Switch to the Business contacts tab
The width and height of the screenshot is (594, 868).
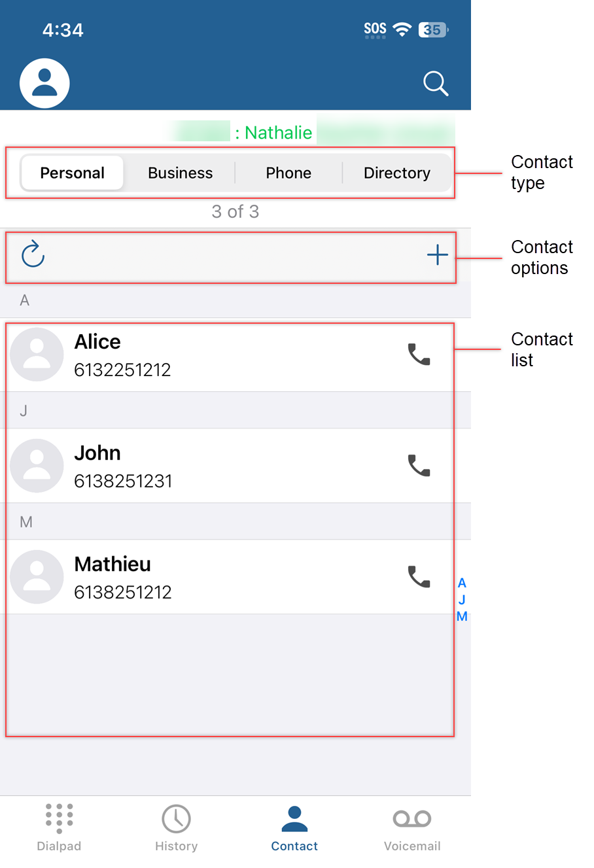tap(180, 173)
